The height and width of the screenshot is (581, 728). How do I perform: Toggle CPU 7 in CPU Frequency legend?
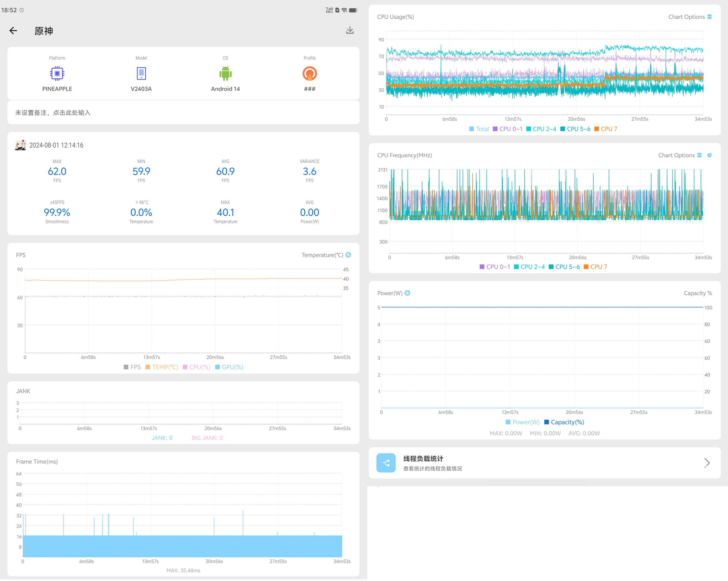[595, 267]
